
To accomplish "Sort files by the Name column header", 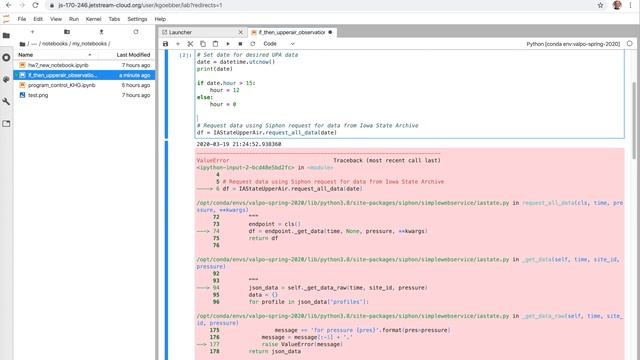I will [56, 55].
